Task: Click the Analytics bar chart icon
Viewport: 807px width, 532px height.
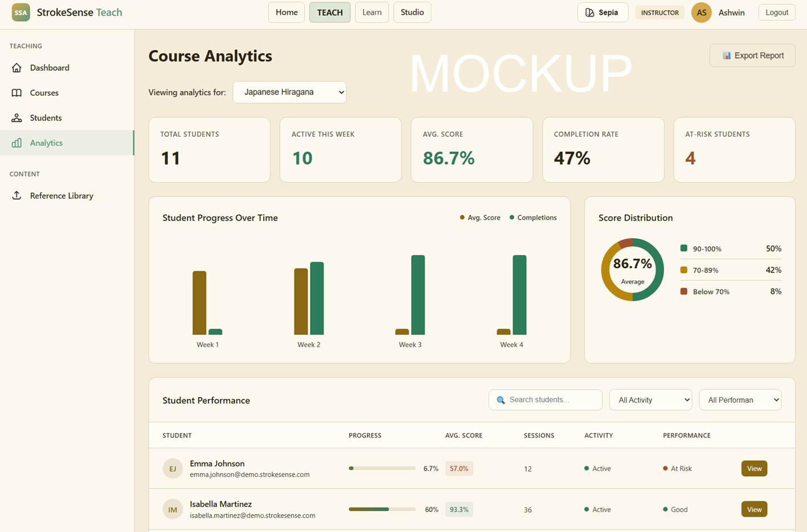Action: (17, 143)
